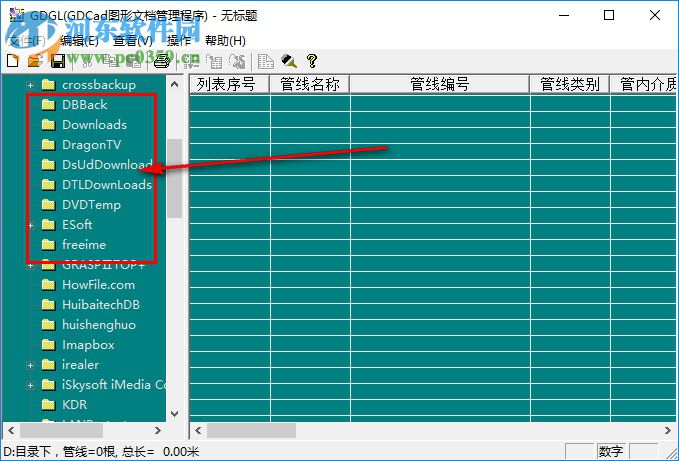679x461 pixels.
Task: Click the brush tool toolbar icon
Action: (x=288, y=61)
